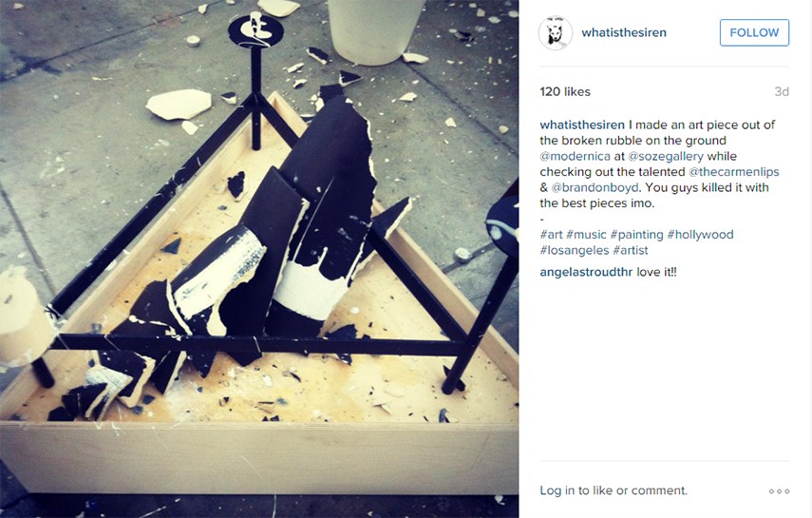
Task: Open the three-dot more options menu
Action: pyautogui.click(x=779, y=491)
